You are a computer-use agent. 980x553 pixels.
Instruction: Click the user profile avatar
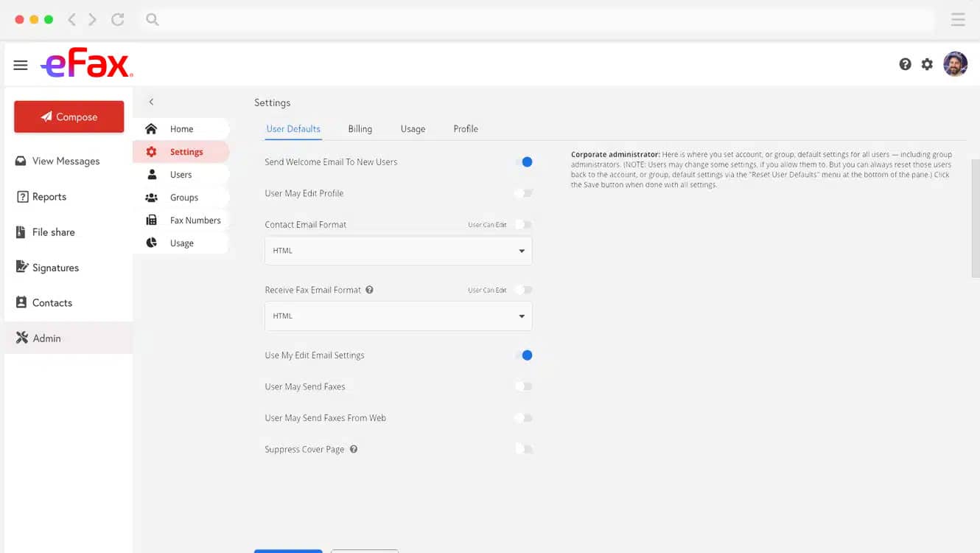tap(955, 64)
